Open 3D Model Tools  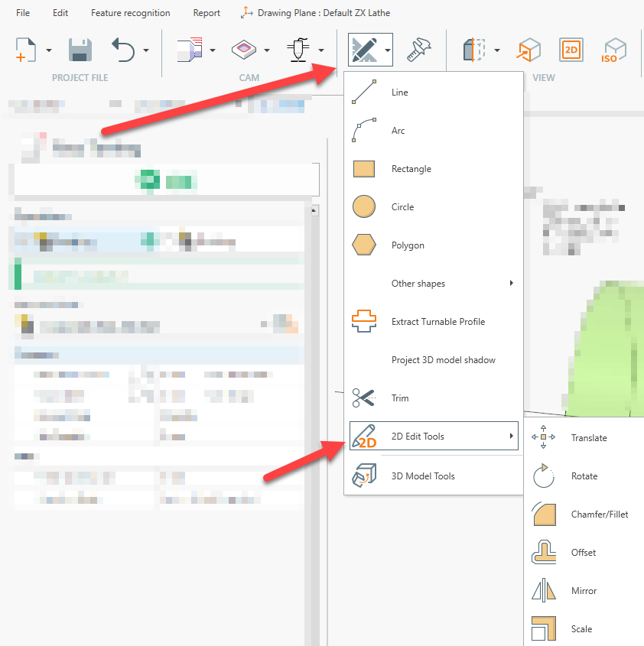pos(422,476)
